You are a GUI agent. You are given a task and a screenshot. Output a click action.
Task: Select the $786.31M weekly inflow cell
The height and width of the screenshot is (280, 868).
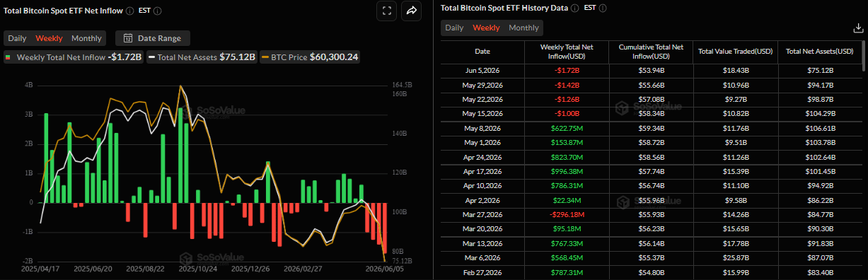(x=566, y=186)
